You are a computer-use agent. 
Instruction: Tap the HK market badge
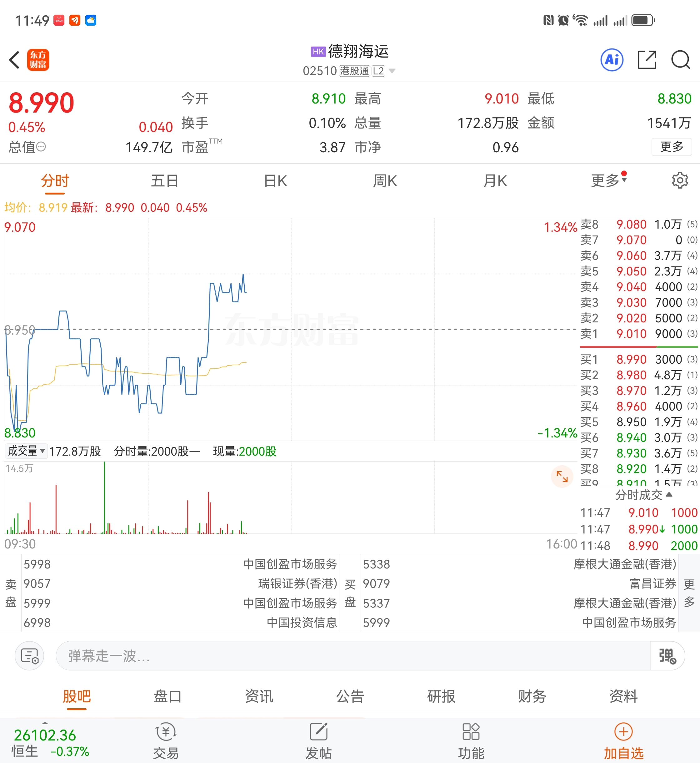tap(318, 52)
